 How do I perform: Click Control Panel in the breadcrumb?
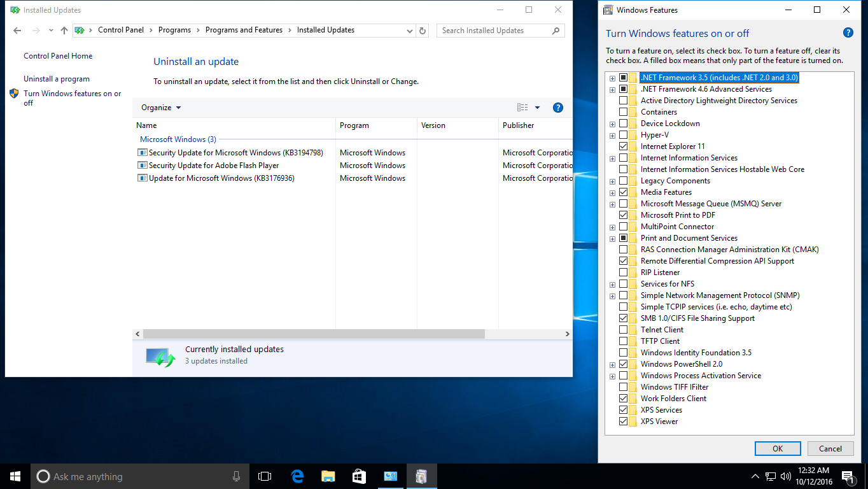pos(121,30)
